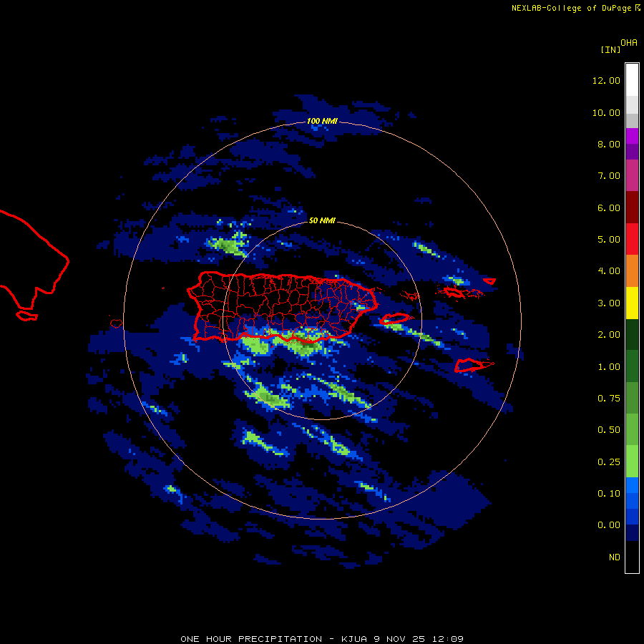The width and height of the screenshot is (644, 644).
Task: Click the 50 NMI range ring label
Action: 322,220
